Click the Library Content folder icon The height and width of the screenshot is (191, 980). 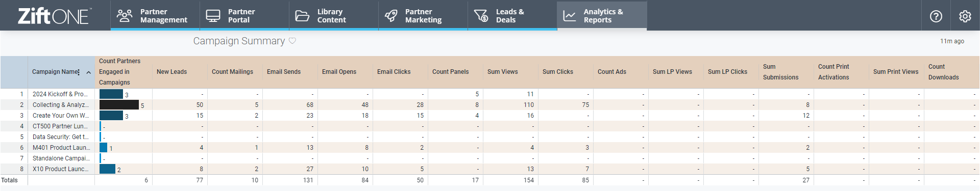tap(302, 16)
